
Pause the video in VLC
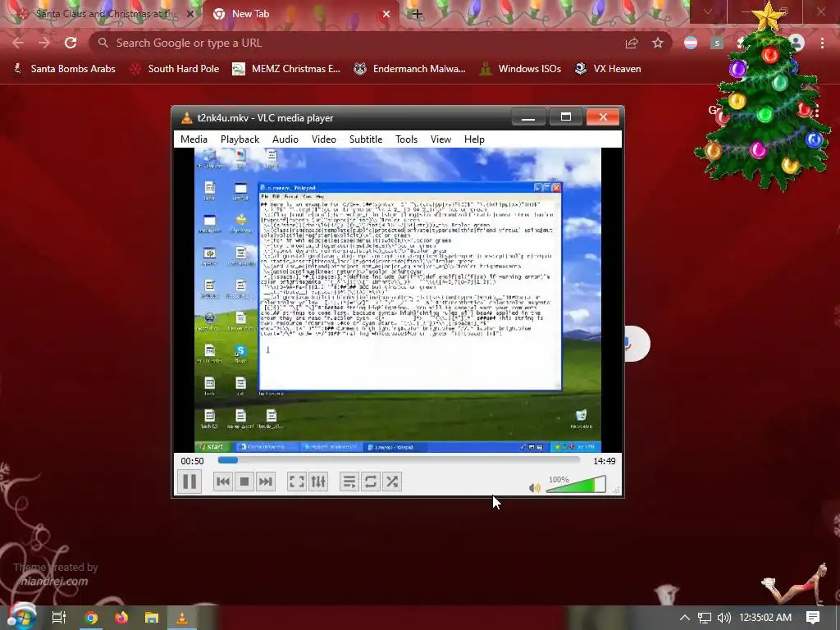189,481
